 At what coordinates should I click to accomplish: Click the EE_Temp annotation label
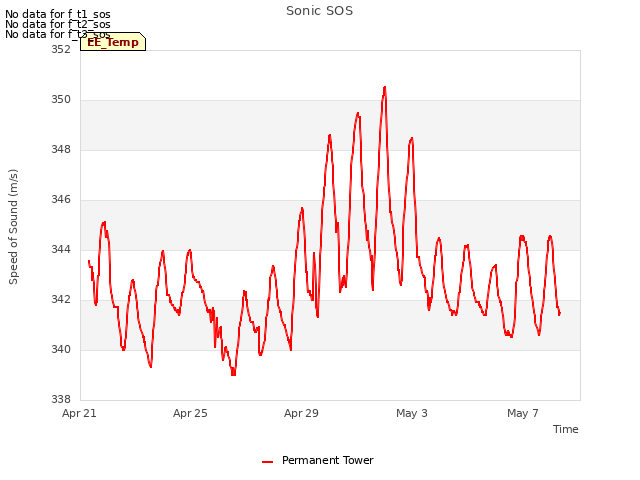(x=113, y=42)
